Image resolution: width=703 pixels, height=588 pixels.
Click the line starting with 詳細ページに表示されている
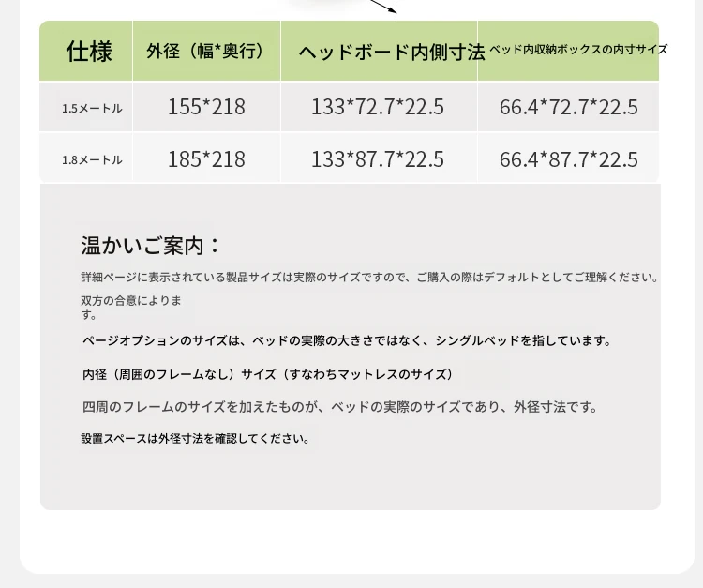[369, 278]
